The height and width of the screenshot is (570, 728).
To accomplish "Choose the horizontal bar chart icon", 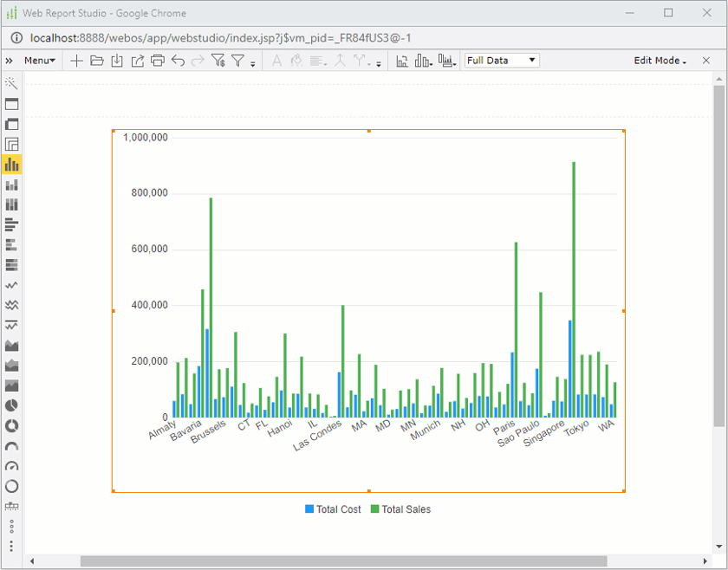I will pyautogui.click(x=12, y=224).
